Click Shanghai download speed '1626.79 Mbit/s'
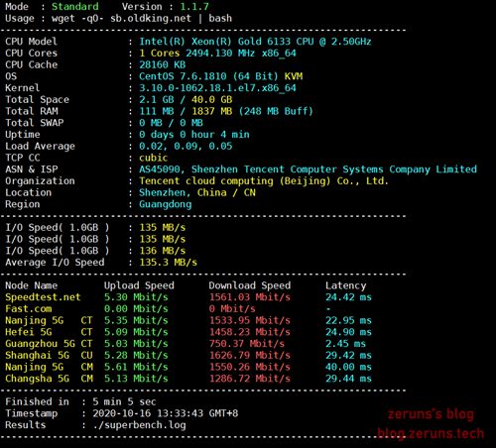Image resolution: width=496 pixels, height=448 pixels. click(250, 356)
